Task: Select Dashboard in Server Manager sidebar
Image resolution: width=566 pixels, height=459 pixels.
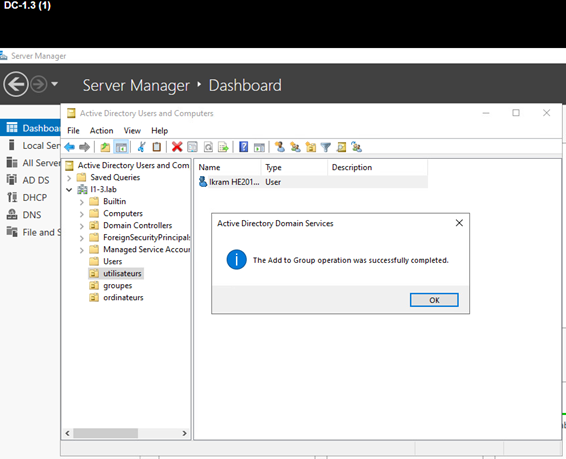Action: tap(30, 128)
